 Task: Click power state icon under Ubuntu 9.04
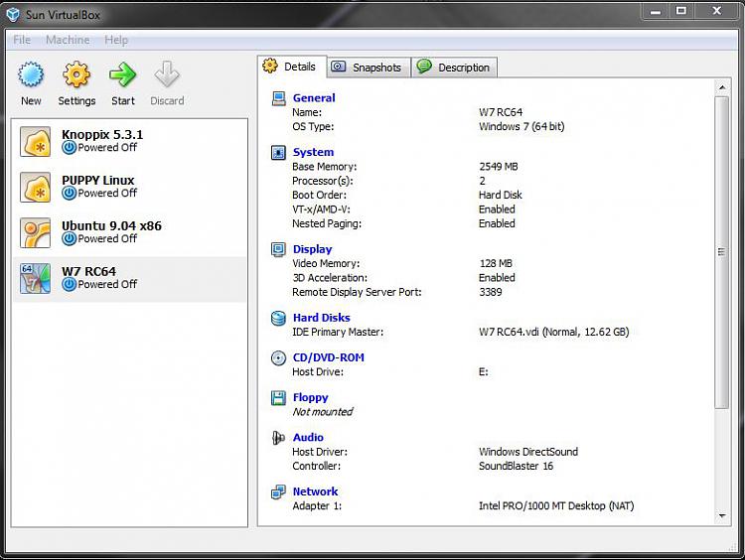[x=69, y=239]
